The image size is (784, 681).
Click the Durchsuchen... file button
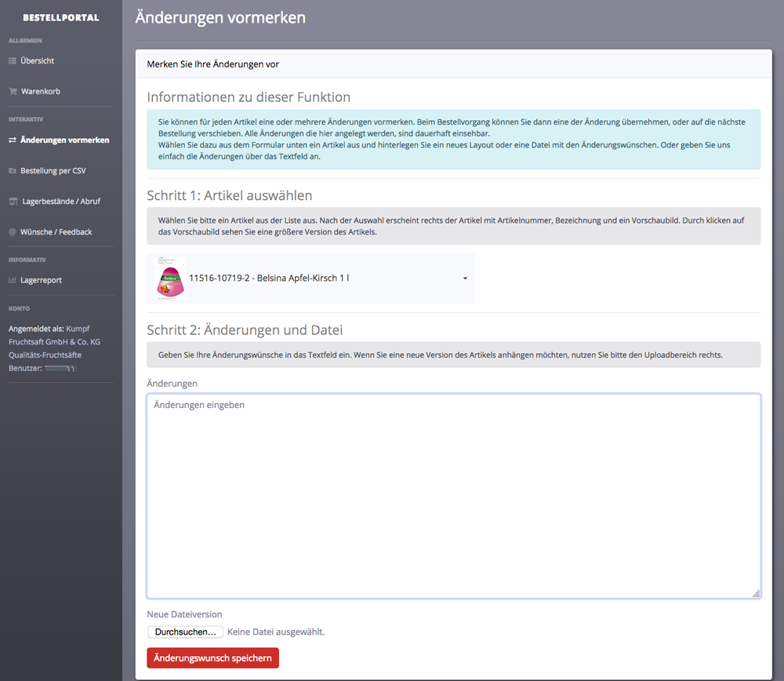coord(186,632)
